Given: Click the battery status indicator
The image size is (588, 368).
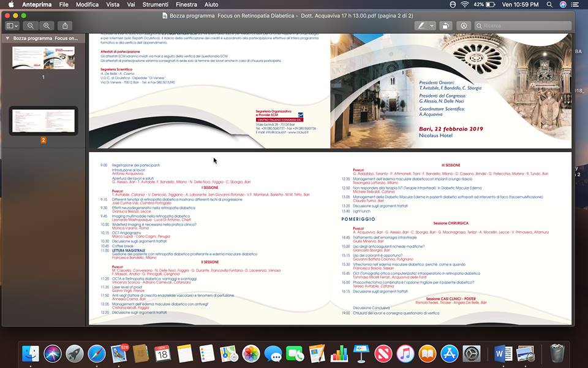Looking at the screenshot, I should coord(484,4).
